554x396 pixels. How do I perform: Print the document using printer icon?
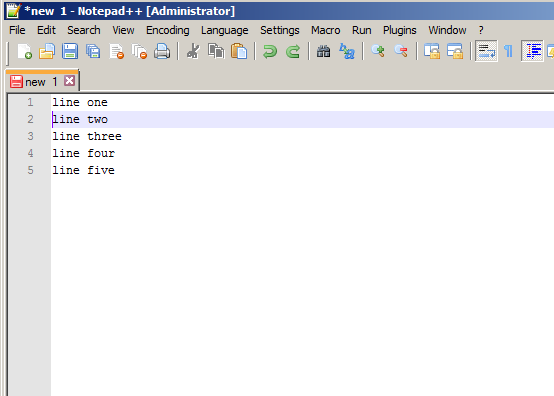point(162,52)
